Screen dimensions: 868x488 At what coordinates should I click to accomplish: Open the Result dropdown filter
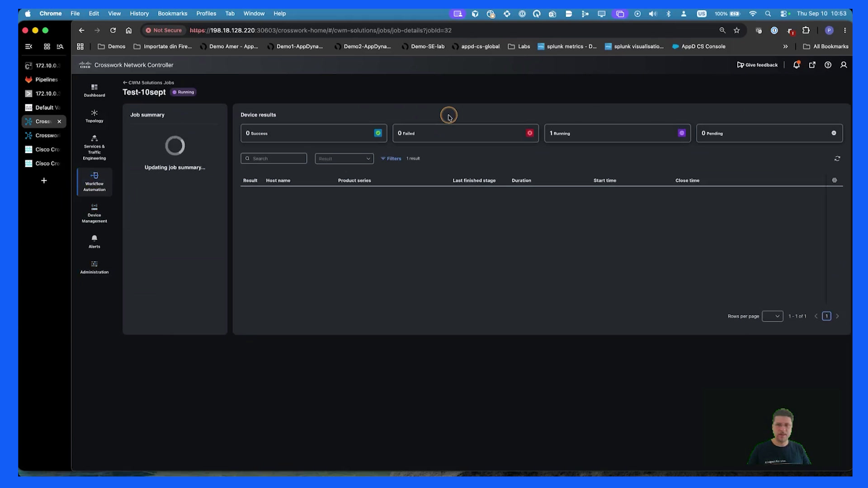[x=344, y=159]
